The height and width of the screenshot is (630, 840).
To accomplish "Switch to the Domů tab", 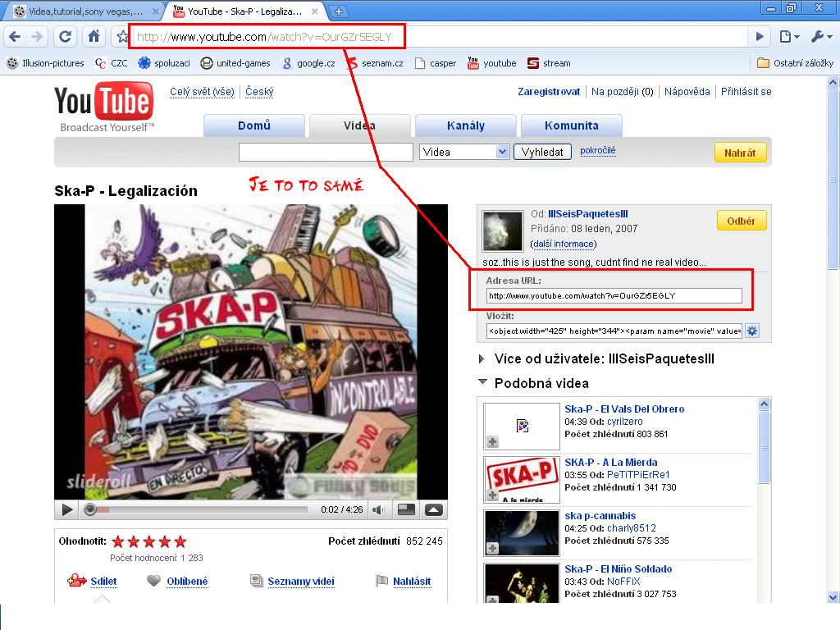I will point(254,126).
